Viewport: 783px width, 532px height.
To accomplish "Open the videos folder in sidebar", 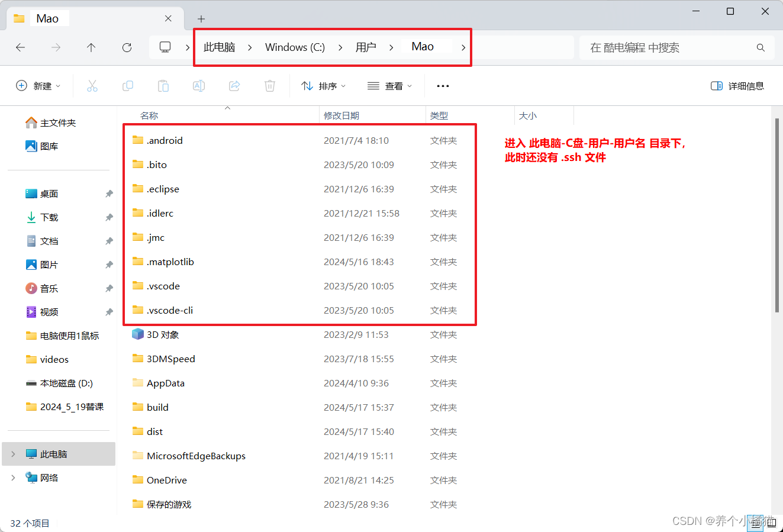I will point(47,359).
